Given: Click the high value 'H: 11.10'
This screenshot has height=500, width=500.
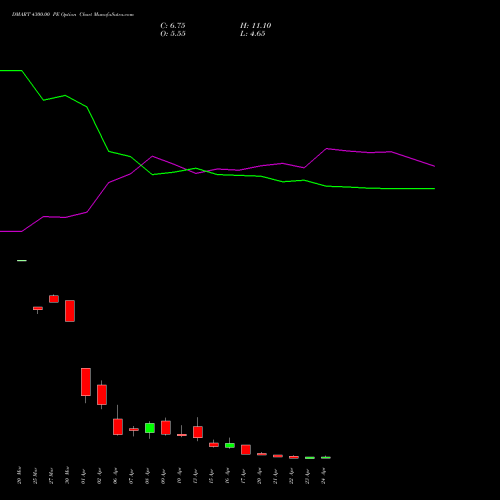Looking at the screenshot, I should point(256,26).
